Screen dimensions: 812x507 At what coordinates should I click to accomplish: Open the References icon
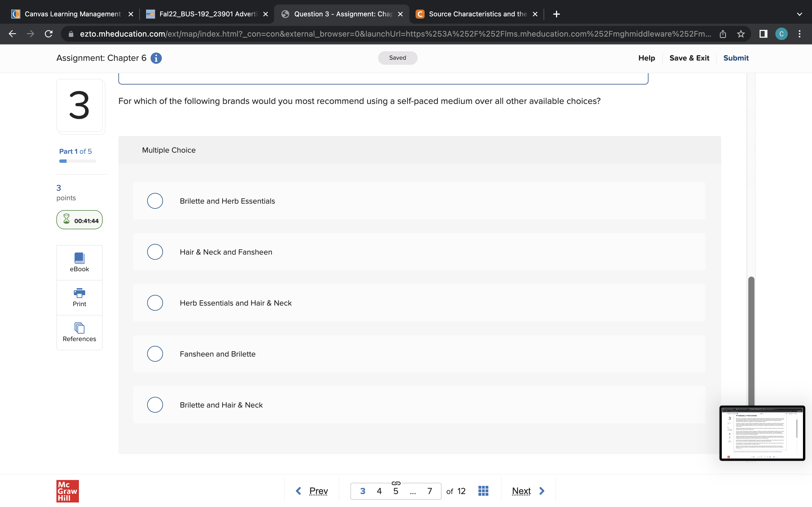[x=79, y=332]
